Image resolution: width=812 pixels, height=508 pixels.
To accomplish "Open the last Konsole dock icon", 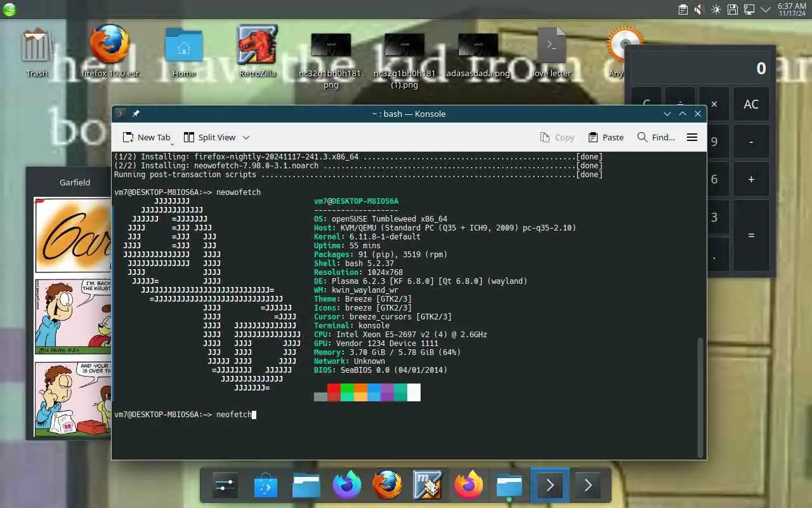I will 588,486.
